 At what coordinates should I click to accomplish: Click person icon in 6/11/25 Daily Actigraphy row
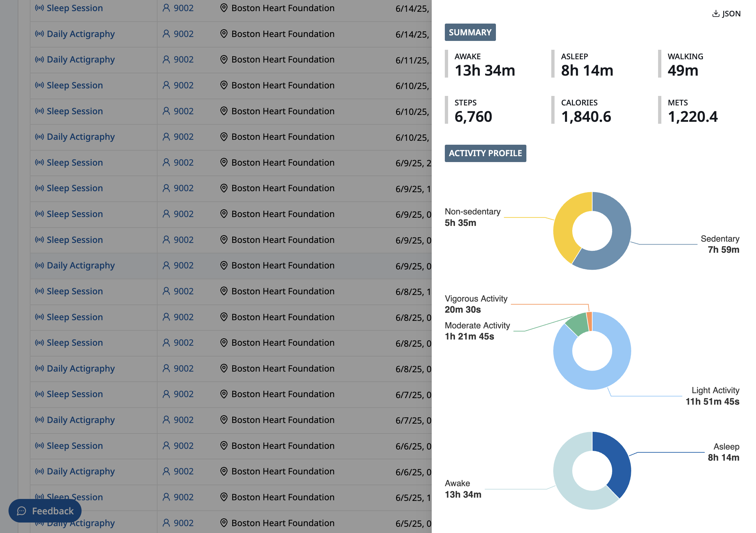tap(166, 60)
